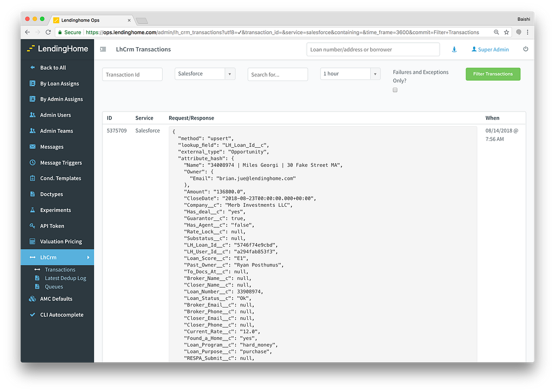Open the Salesforce service dropdown
Image resolution: width=555 pixels, height=392 pixels.
point(205,74)
